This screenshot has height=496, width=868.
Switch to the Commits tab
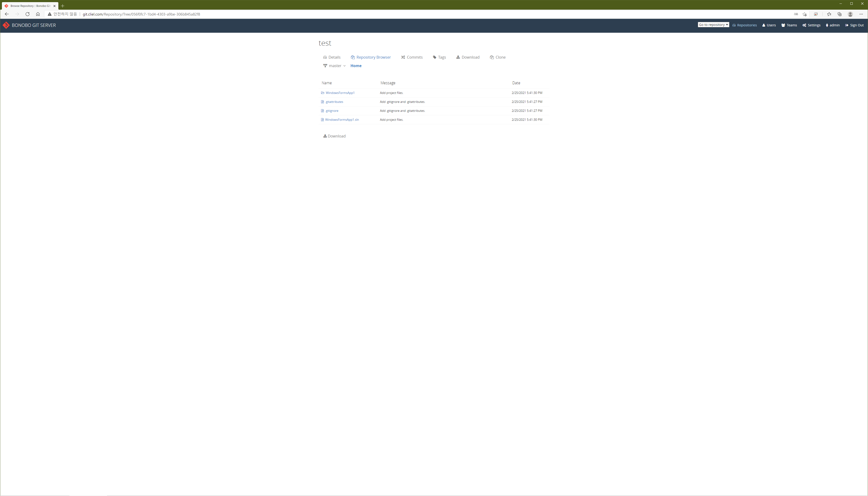coord(412,57)
